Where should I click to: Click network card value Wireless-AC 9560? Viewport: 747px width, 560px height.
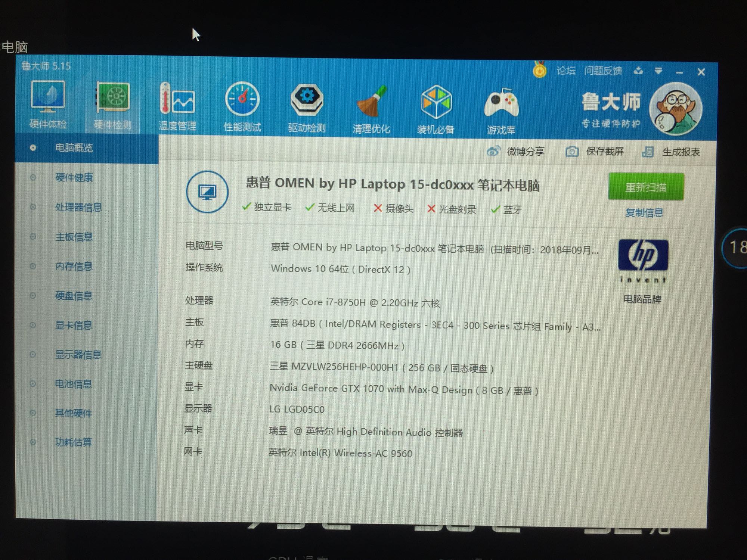click(341, 453)
